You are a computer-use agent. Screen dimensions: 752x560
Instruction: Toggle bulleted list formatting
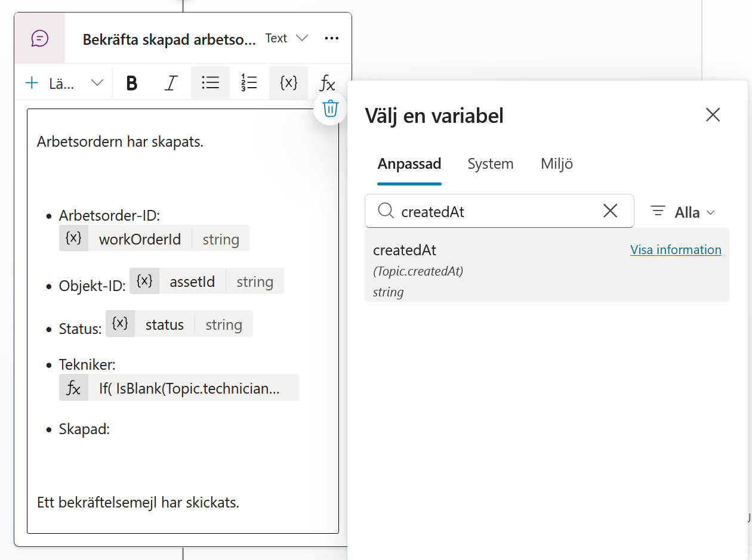coord(210,83)
